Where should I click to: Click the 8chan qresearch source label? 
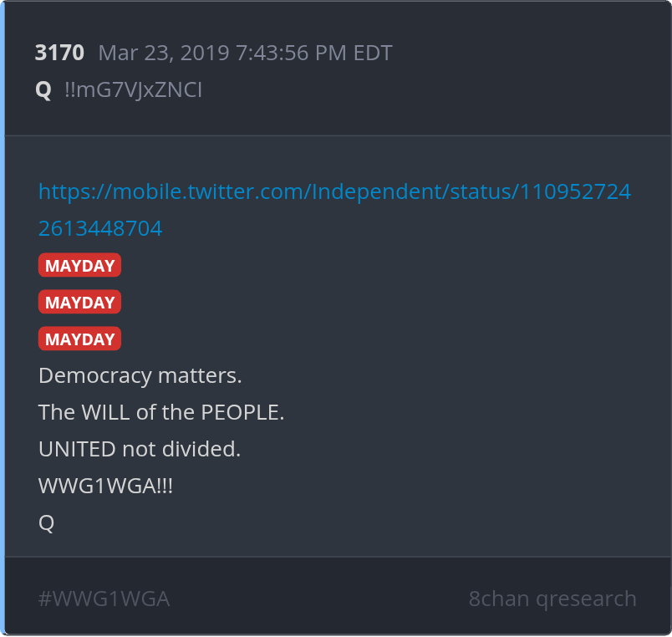[552, 599]
